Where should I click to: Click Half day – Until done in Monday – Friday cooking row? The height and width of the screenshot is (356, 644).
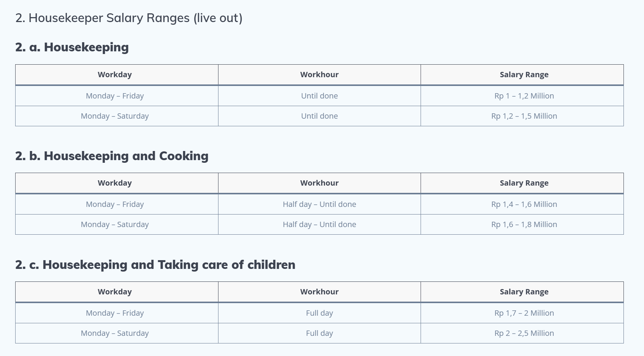tap(319, 204)
